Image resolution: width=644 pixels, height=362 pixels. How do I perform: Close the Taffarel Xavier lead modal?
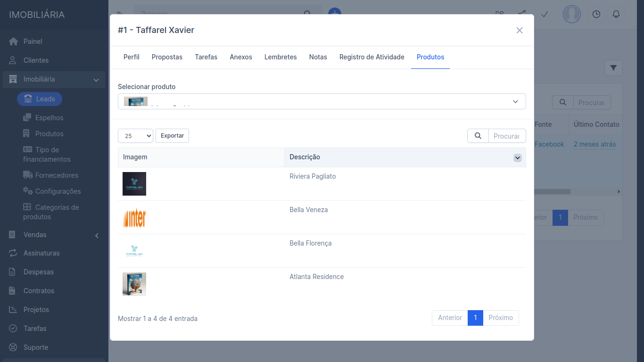(x=520, y=30)
